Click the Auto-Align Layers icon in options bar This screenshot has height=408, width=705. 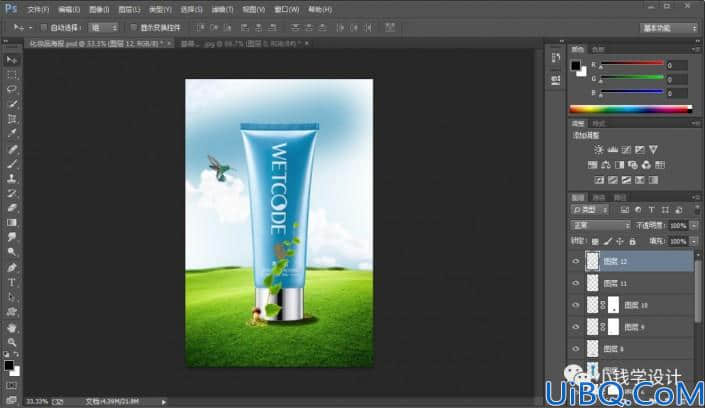(390, 27)
